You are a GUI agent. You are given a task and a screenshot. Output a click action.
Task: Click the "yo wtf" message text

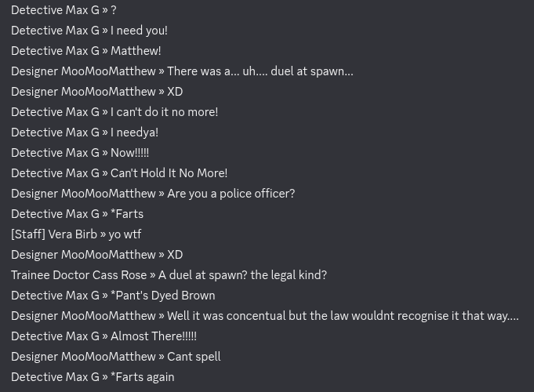coord(125,234)
